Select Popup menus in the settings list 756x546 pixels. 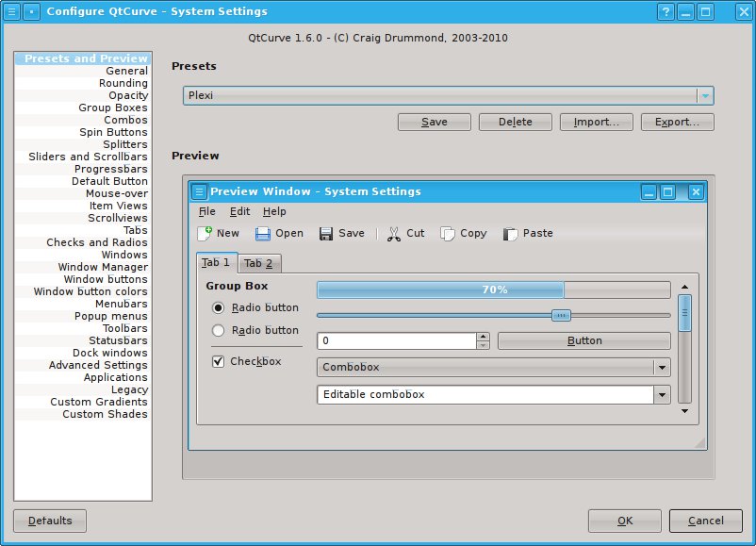click(x=82, y=316)
